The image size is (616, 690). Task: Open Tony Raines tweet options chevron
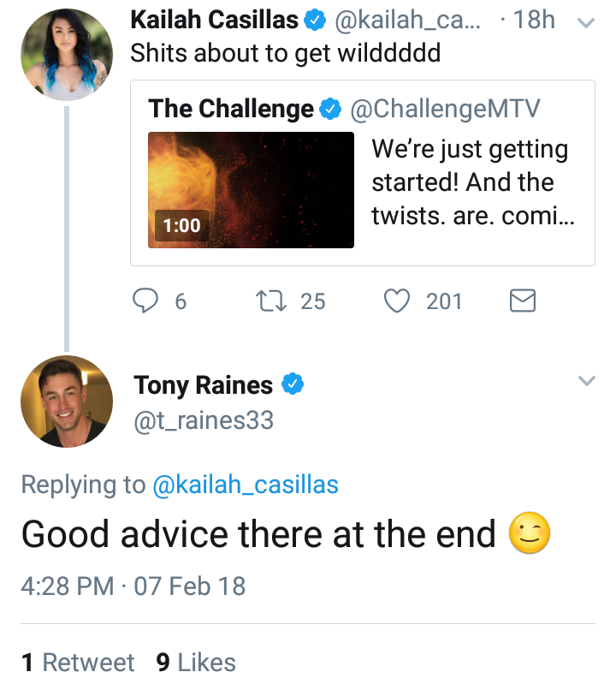click(587, 380)
